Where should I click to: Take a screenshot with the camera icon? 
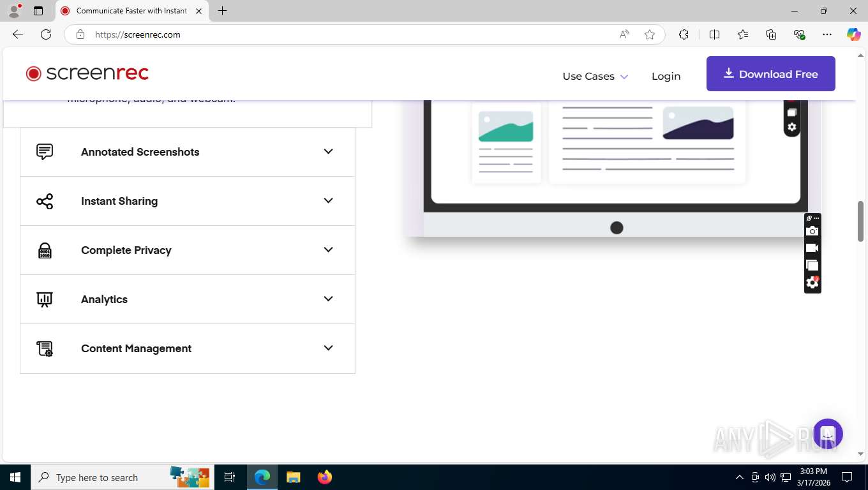pyautogui.click(x=812, y=231)
